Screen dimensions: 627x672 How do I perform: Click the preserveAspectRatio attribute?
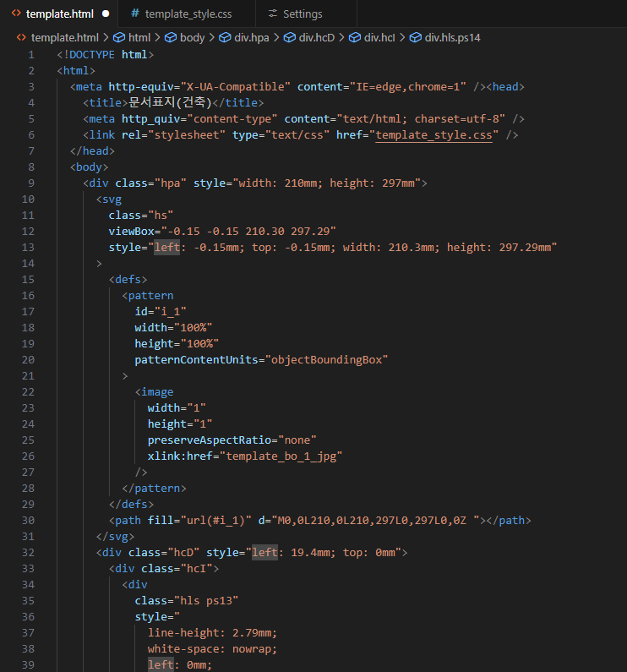tap(210, 440)
